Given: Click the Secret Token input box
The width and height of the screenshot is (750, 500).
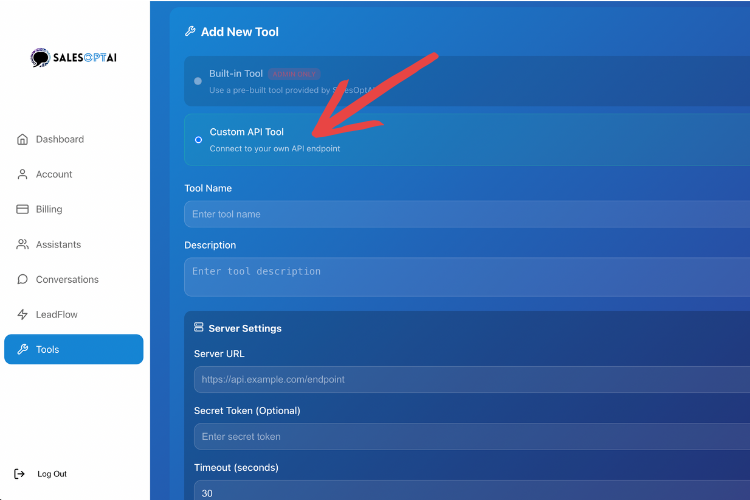Looking at the screenshot, I should (x=470, y=437).
